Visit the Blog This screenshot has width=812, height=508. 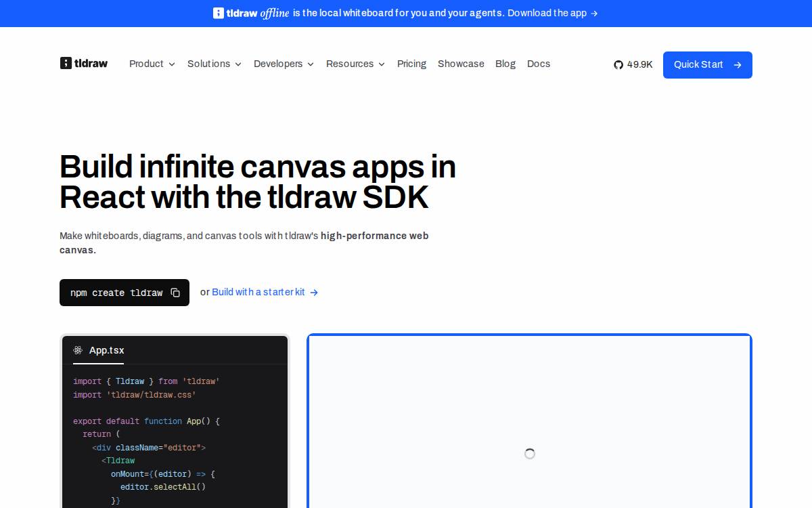click(x=505, y=64)
